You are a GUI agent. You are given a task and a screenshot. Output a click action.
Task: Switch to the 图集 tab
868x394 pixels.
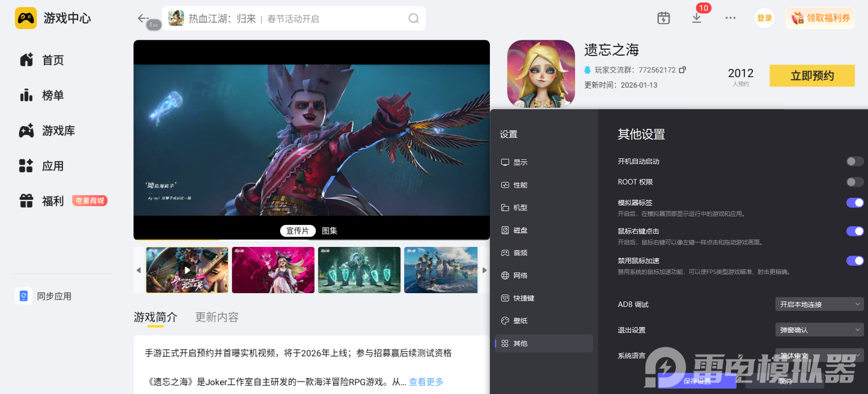pos(329,231)
